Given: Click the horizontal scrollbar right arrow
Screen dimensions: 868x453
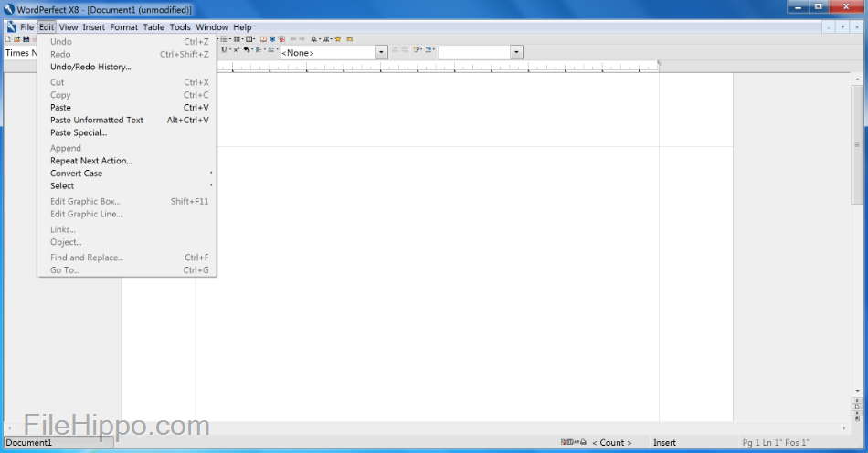Looking at the screenshot, I should [843, 428].
